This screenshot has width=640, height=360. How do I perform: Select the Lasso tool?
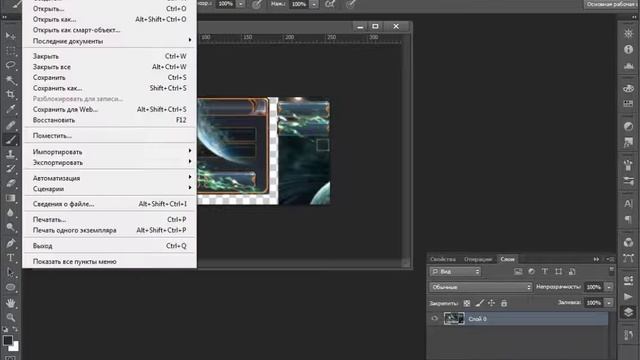[11, 65]
